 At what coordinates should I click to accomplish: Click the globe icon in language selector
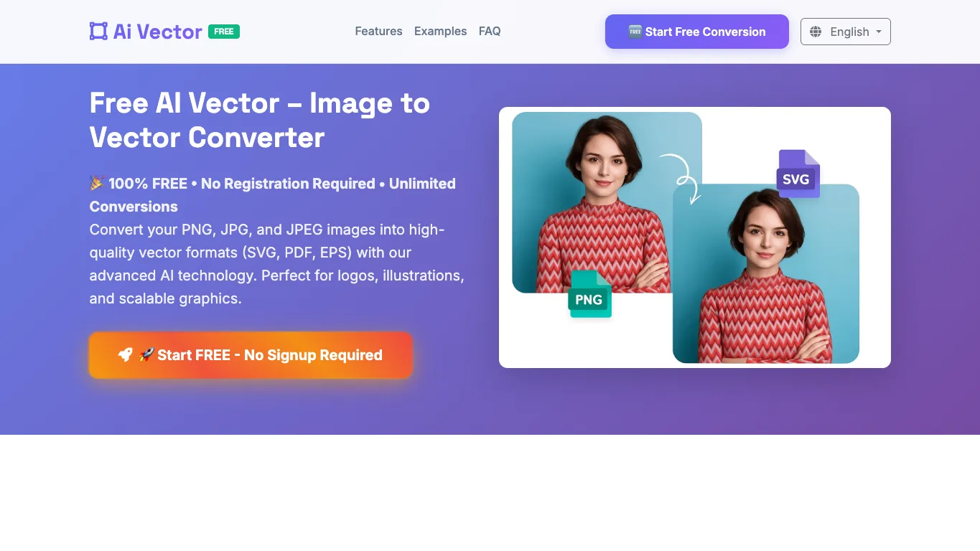click(816, 32)
